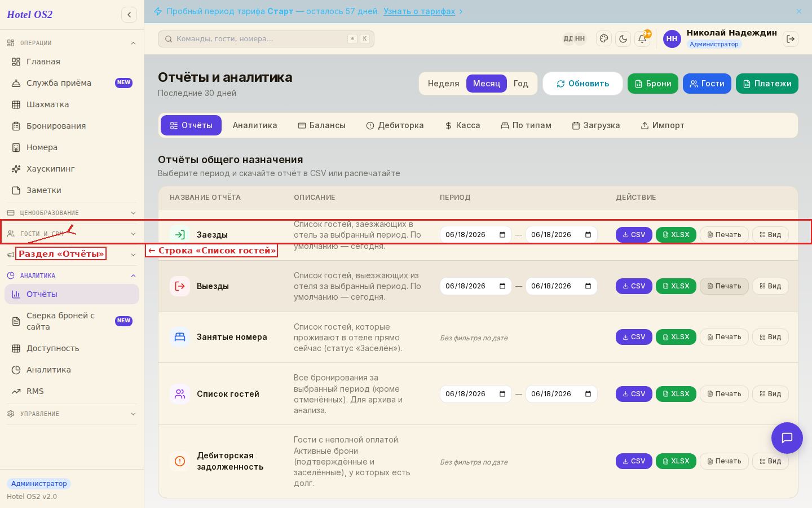The width and height of the screenshot is (812, 508).
Task: Select the Год period
Action: (521, 84)
